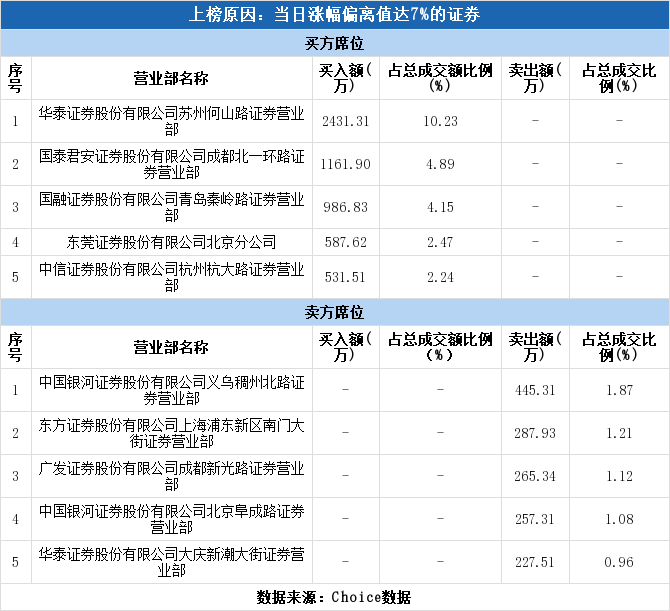The height and width of the screenshot is (611, 670).
Task: Click the percentage value 4.15
Action: coord(441,207)
